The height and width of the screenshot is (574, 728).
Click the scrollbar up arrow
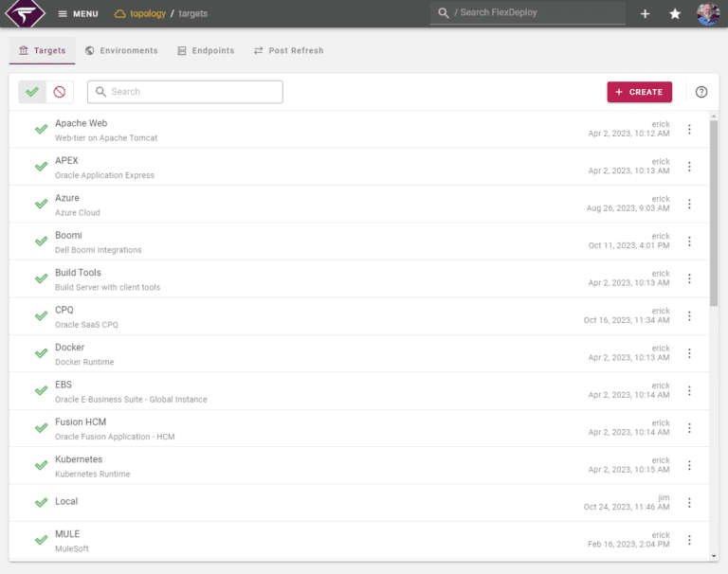pos(714,116)
